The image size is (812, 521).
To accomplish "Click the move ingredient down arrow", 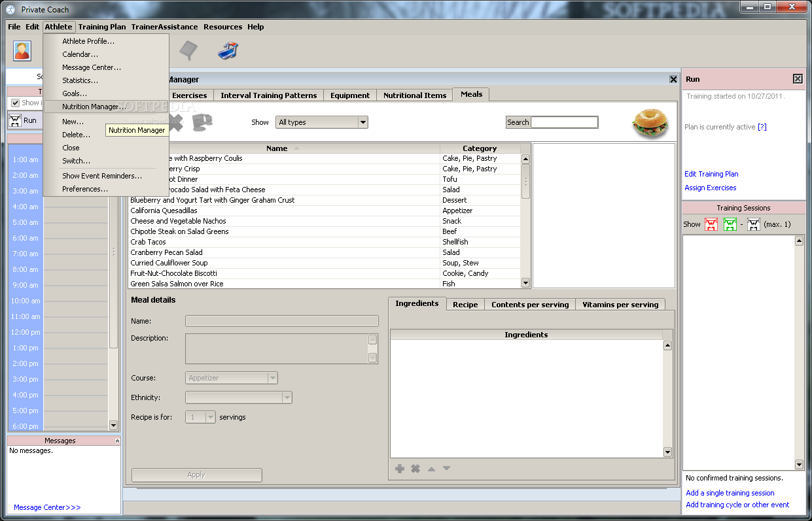I will (447, 469).
